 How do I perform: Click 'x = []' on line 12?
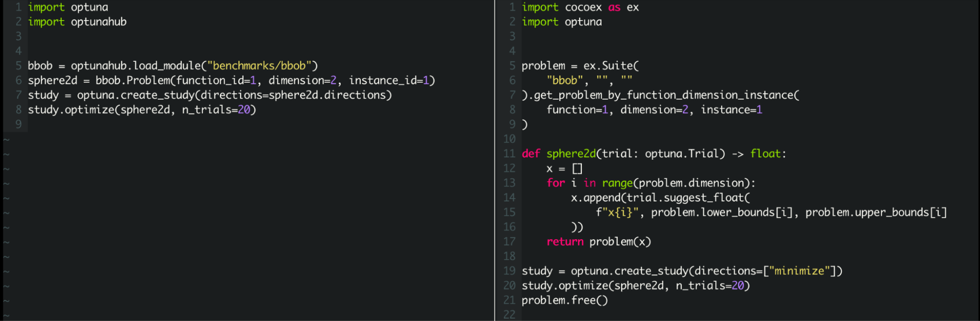[x=564, y=169]
